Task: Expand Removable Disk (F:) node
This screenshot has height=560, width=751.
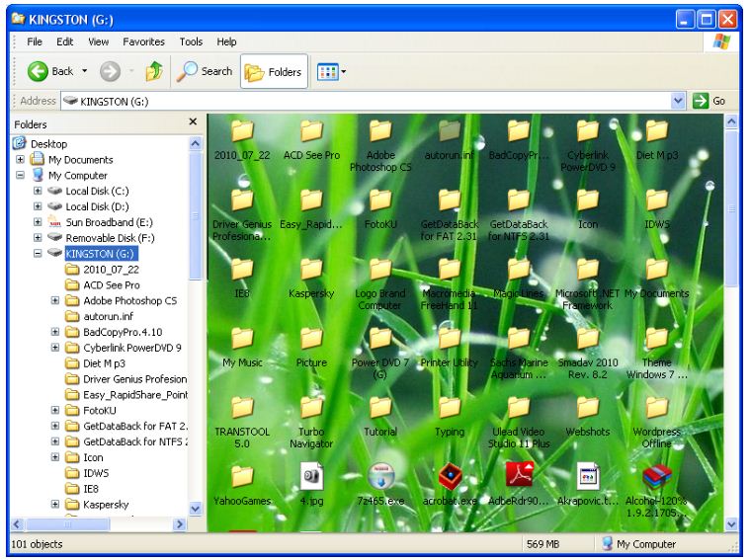Action: point(38,238)
